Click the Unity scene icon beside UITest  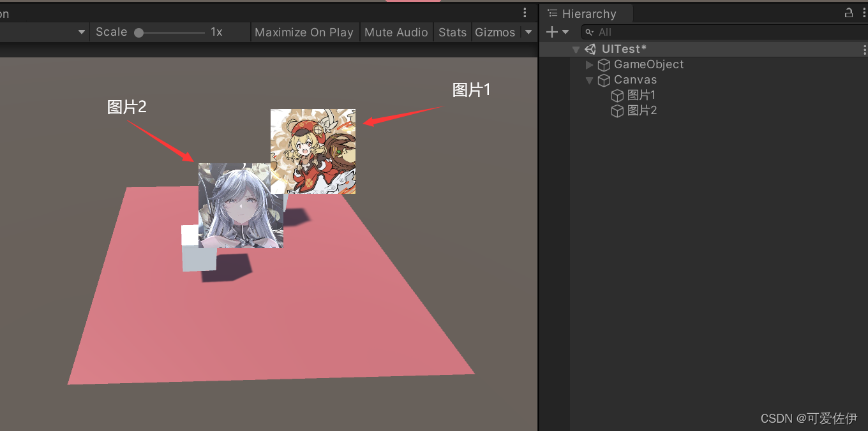coord(590,49)
